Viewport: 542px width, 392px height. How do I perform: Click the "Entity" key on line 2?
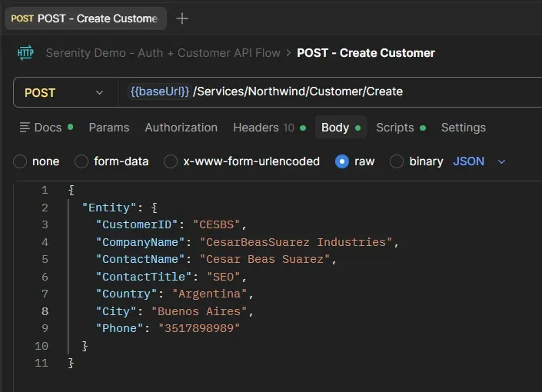pos(109,208)
